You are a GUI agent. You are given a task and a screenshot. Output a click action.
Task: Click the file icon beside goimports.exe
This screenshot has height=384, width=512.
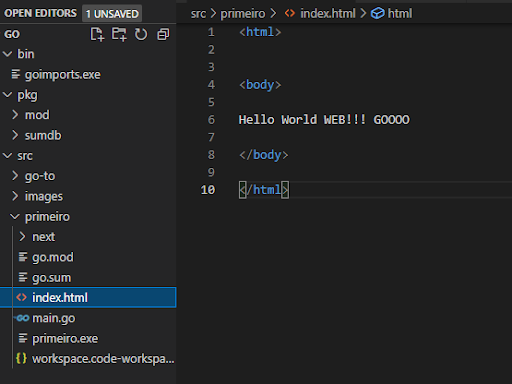point(16,74)
